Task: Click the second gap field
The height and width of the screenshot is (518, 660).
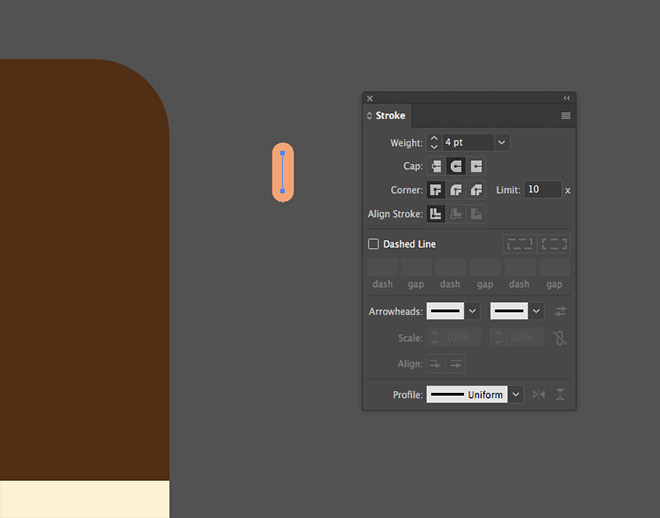Action: click(485, 267)
